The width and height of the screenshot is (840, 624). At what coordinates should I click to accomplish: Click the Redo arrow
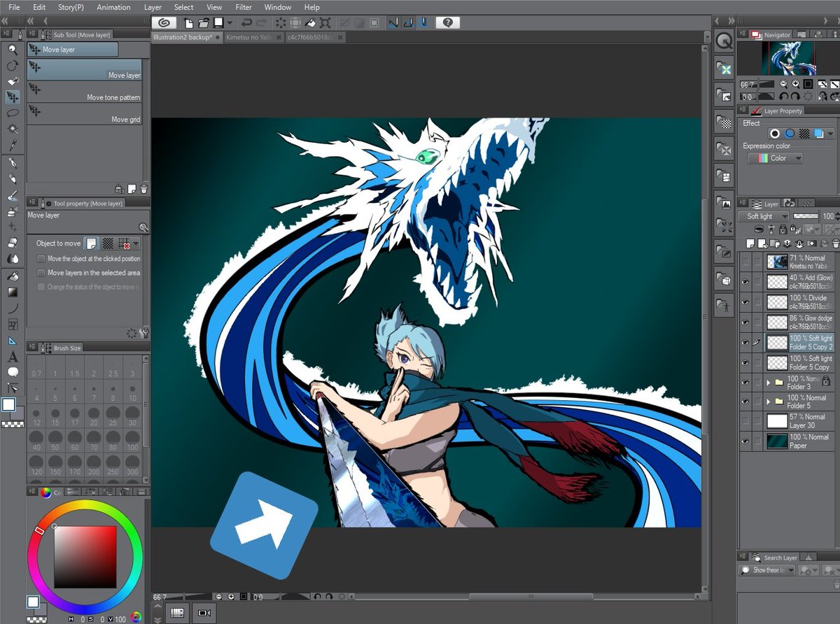261,22
